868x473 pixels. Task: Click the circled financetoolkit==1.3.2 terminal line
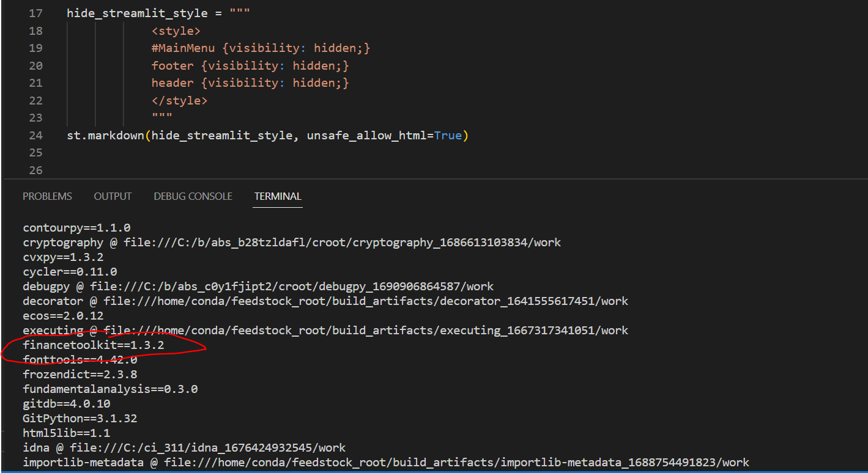pyautogui.click(x=92, y=345)
